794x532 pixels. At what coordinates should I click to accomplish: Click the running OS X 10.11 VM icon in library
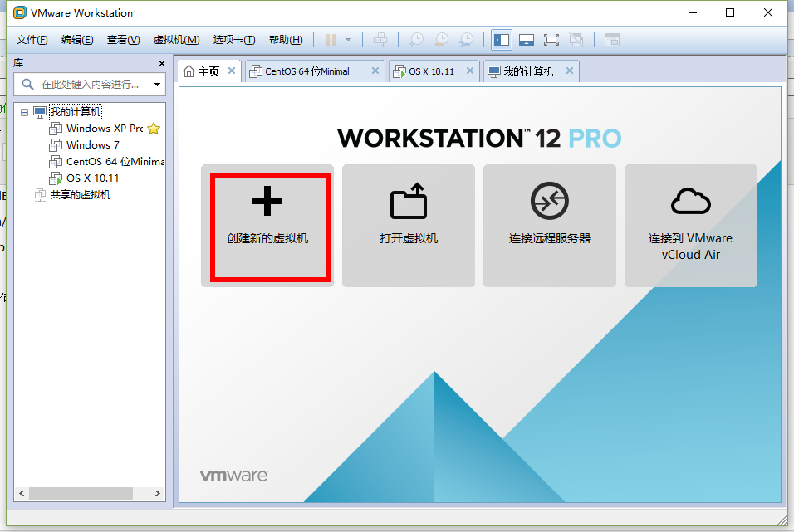tap(56, 178)
